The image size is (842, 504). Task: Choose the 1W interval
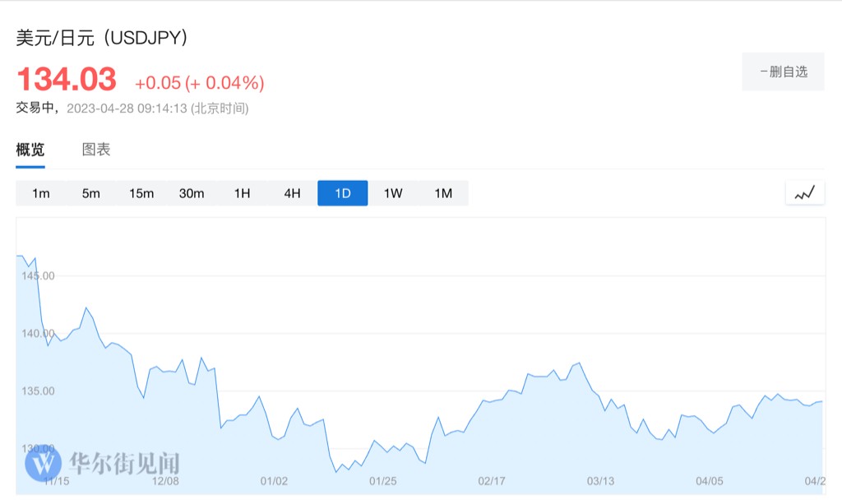[x=393, y=193]
